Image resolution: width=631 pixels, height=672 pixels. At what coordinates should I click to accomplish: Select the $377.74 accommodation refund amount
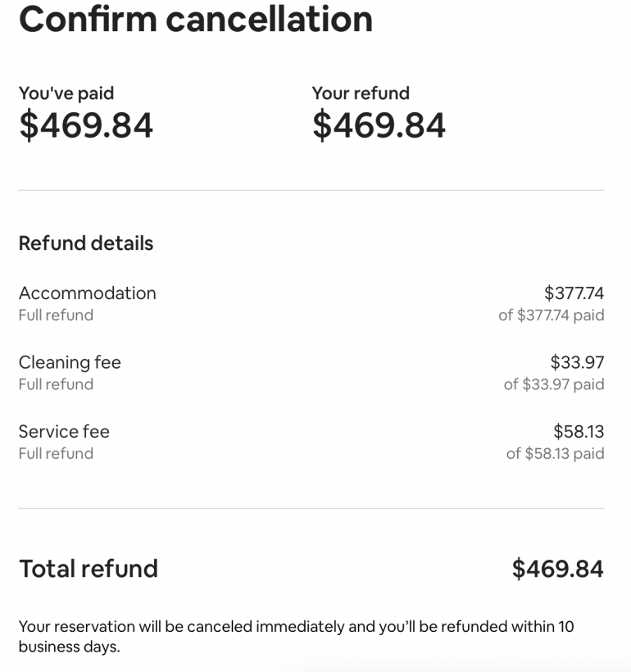coord(574,293)
